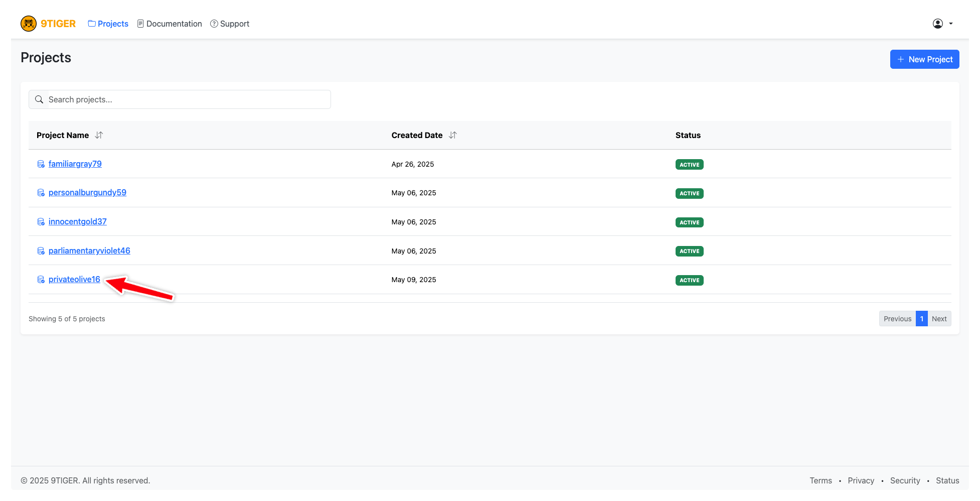Open the Projects navigation item
The width and height of the screenshot is (980, 501).
pos(108,24)
